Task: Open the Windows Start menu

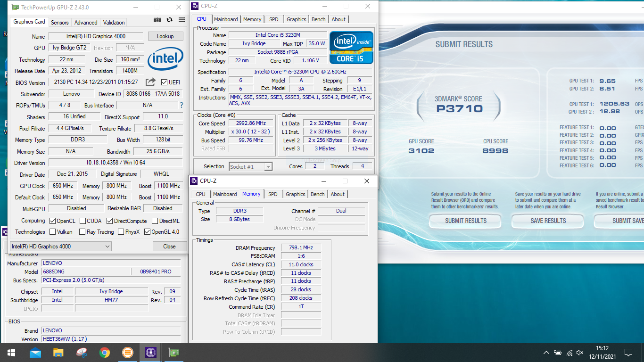Action: coord(11,353)
